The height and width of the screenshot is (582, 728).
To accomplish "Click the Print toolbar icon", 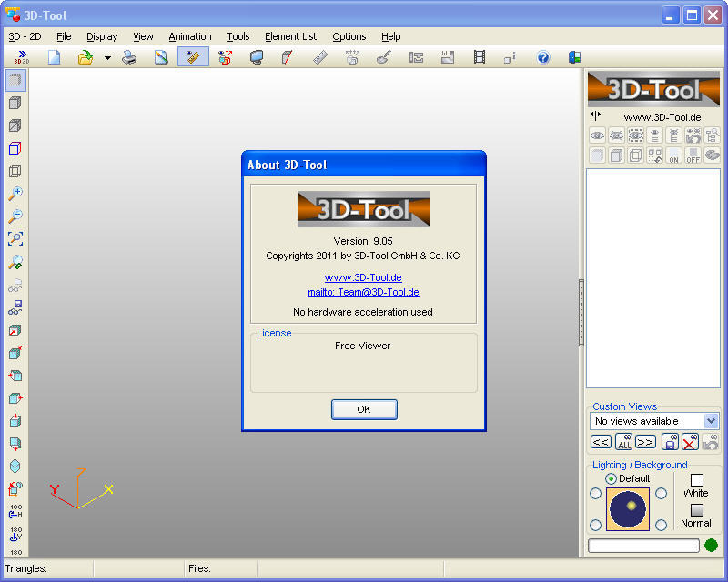I will click(x=128, y=57).
